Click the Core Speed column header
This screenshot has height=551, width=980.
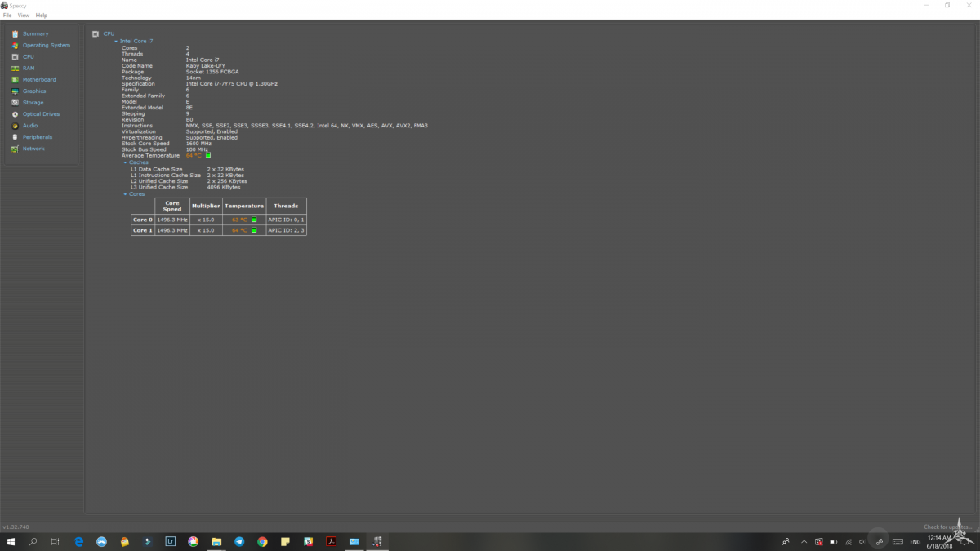[x=172, y=206]
